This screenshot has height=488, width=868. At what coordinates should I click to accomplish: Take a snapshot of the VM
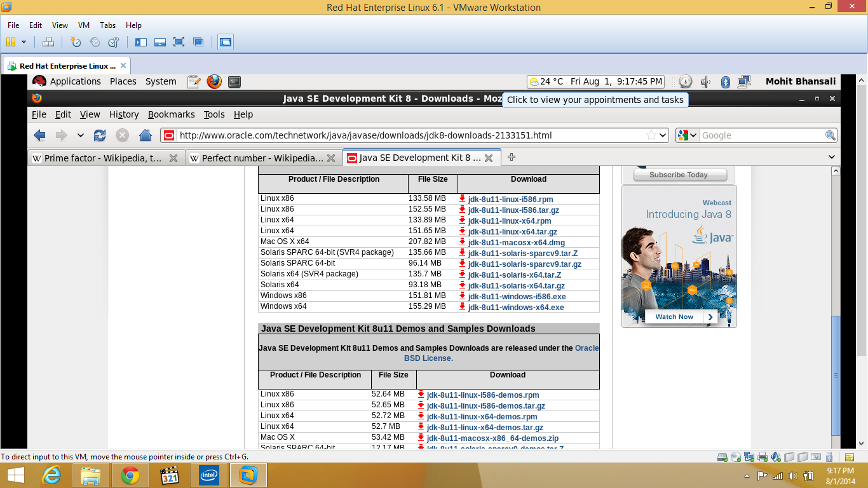tap(76, 42)
